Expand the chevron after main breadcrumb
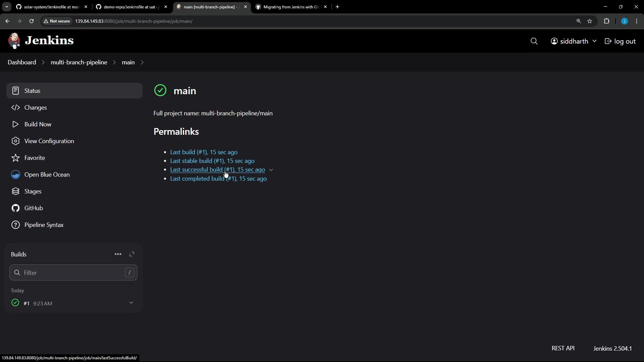The image size is (644, 362). click(142, 62)
